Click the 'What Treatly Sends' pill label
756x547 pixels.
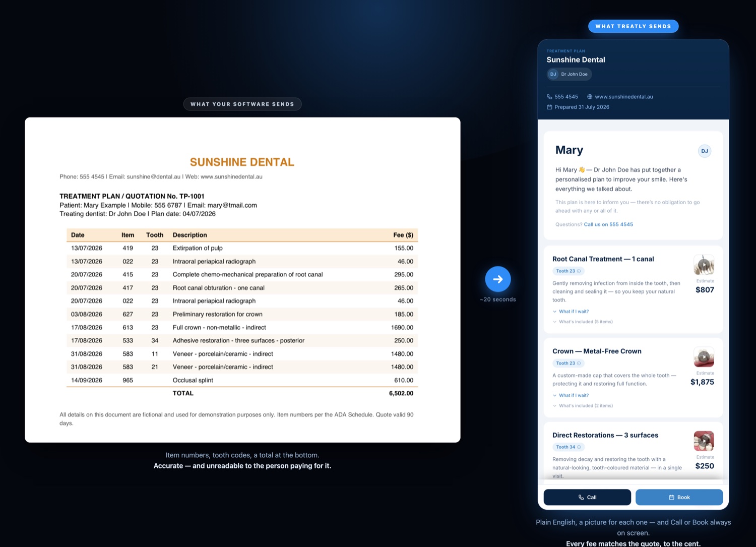(634, 26)
